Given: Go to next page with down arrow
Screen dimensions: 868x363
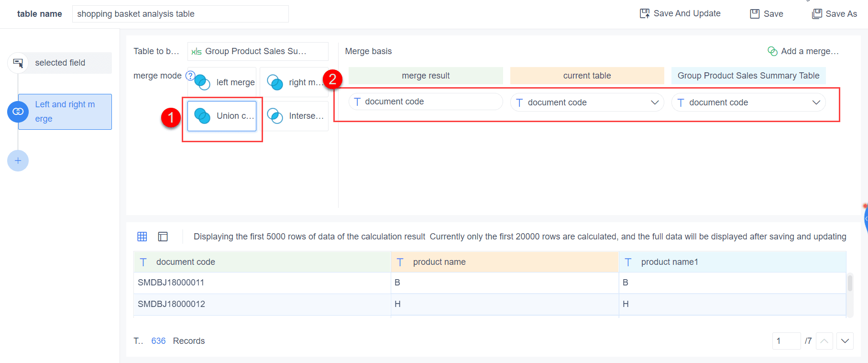Looking at the screenshot, I should click(x=845, y=341).
